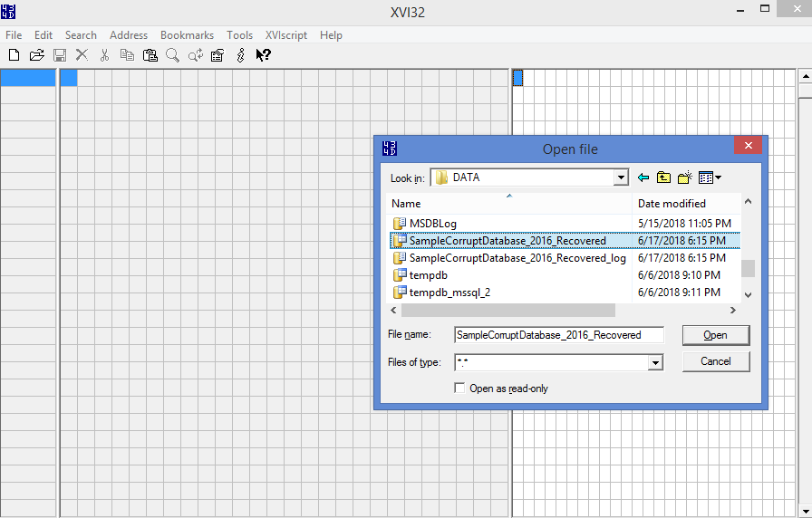Open the XVIscript menu
This screenshot has height=518, width=812.
click(x=285, y=35)
